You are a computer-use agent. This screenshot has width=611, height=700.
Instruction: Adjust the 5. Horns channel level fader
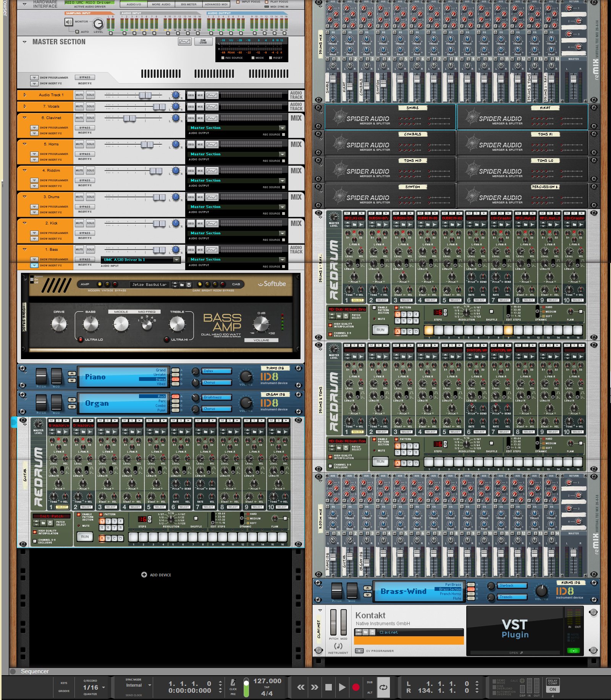click(x=147, y=145)
